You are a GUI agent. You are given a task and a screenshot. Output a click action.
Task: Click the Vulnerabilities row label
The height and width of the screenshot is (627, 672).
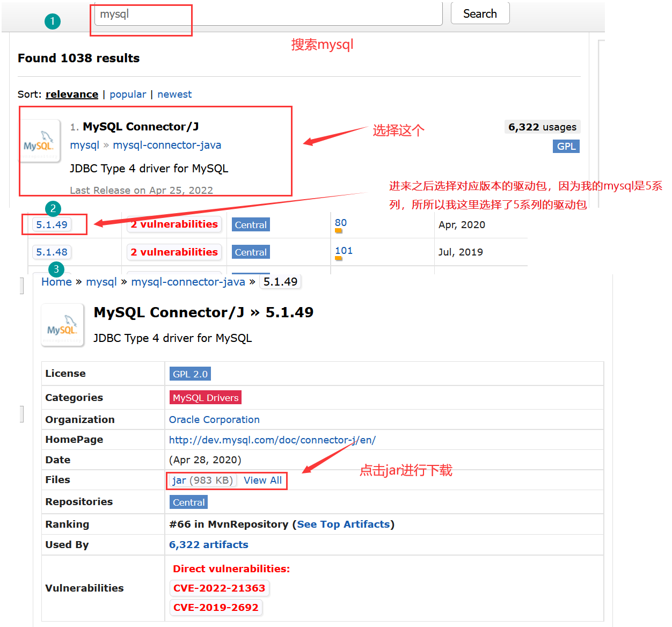[x=84, y=588]
